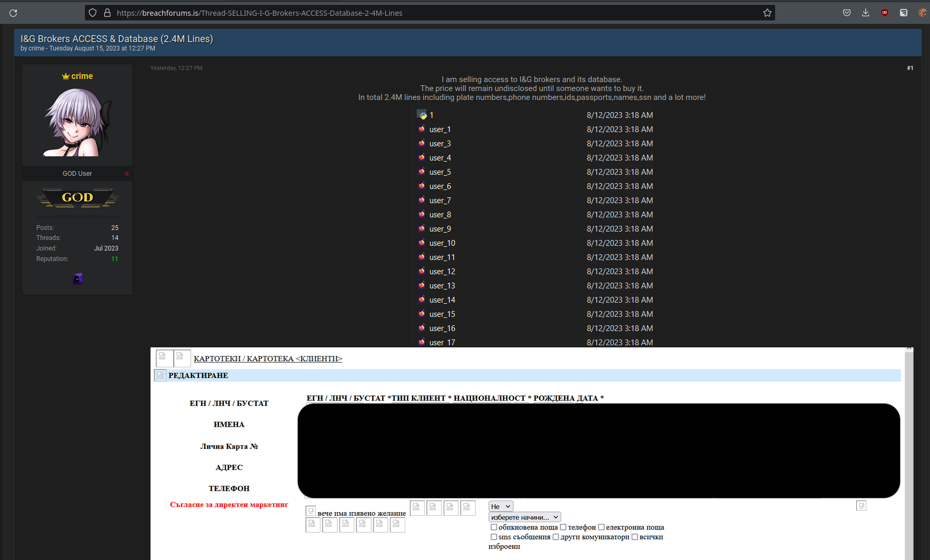Viewport: 930px width, 560px height.
Task: Click the Joined date "Jul 2023"
Action: point(106,248)
